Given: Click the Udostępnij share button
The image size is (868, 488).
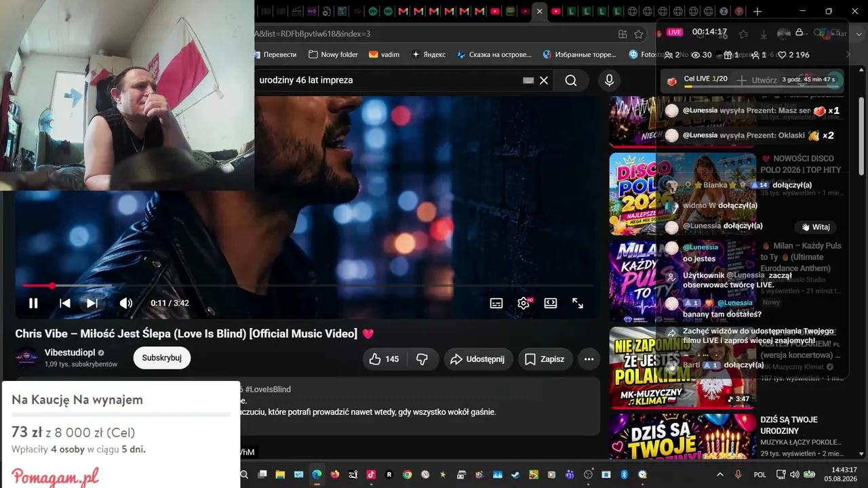Looking at the screenshot, I should coord(478,359).
